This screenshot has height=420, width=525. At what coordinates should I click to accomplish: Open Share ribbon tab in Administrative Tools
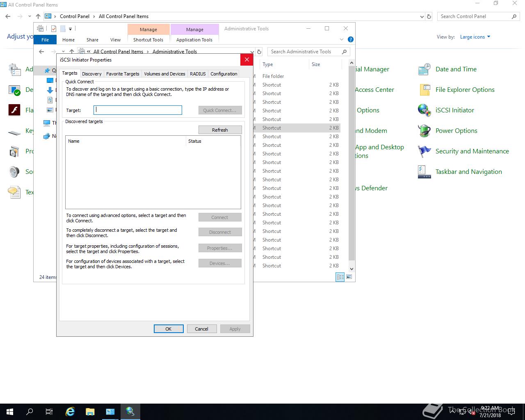92,40
